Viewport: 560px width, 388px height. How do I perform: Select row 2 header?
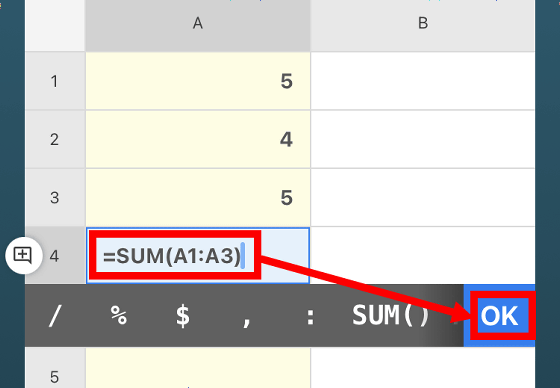point(55,139)
